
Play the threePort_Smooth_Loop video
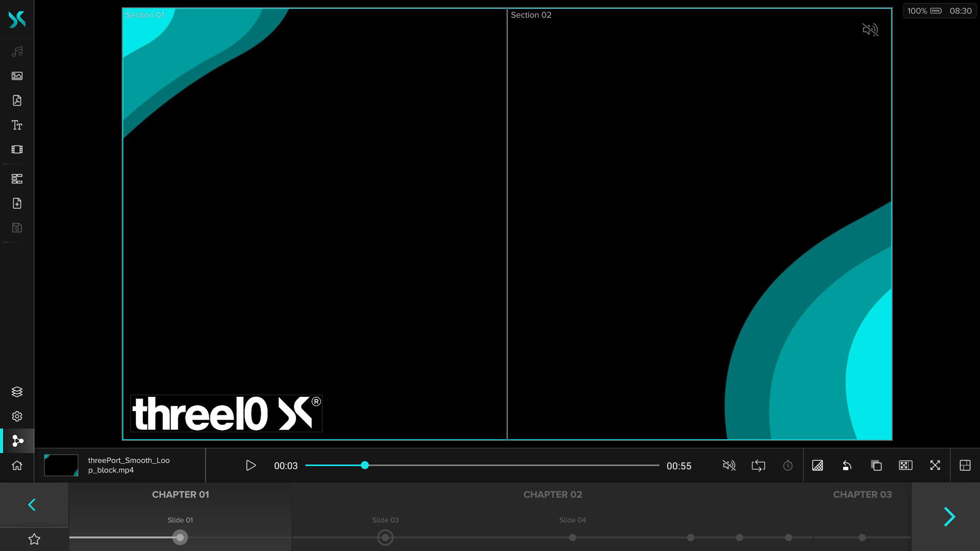251,465
